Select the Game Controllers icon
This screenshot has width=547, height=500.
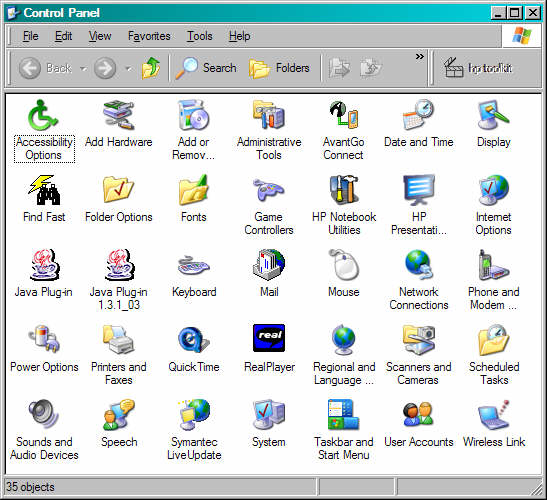(269, 190)
